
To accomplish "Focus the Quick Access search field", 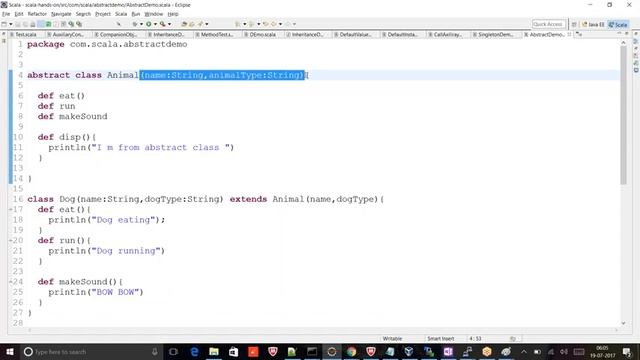I will (x=548, y=24).
